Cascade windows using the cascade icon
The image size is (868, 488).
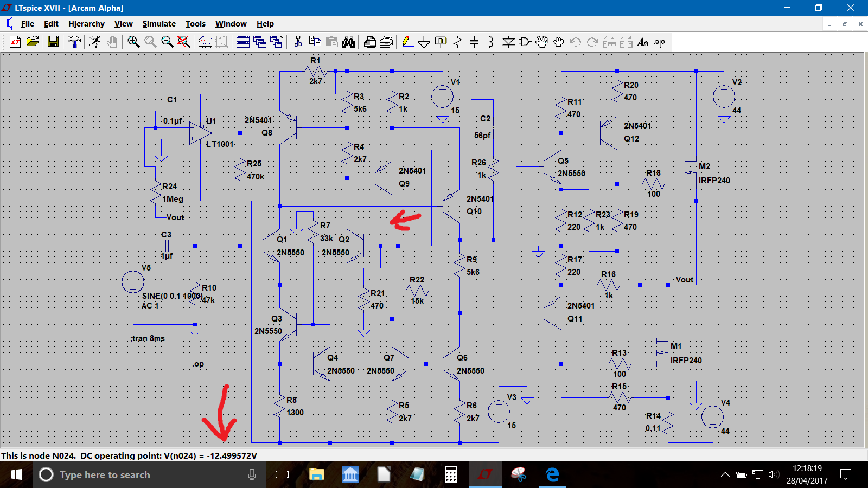point(260,42)
